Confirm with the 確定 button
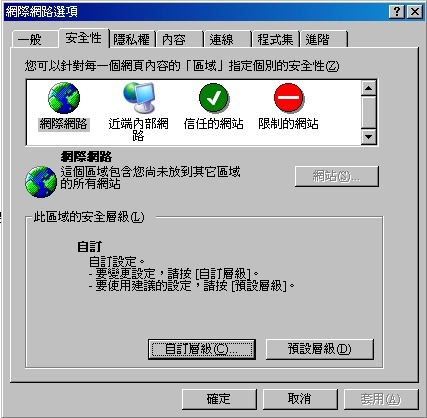The image size is (427, 418). tap(219, 399)
